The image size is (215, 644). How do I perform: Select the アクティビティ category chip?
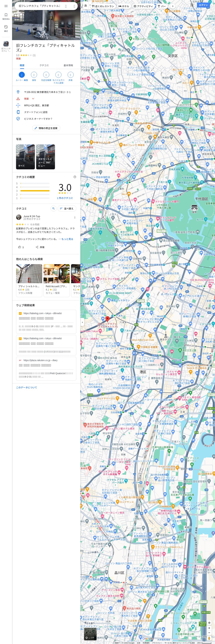tap(143, 6)
